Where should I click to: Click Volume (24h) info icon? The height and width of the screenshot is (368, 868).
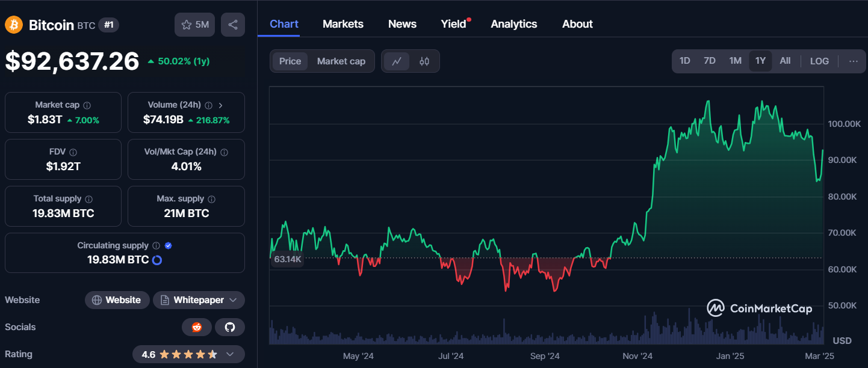208,105
